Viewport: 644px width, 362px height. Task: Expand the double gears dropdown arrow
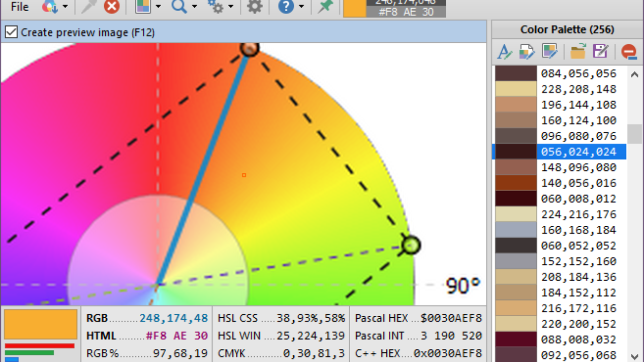tap(230, 7)
